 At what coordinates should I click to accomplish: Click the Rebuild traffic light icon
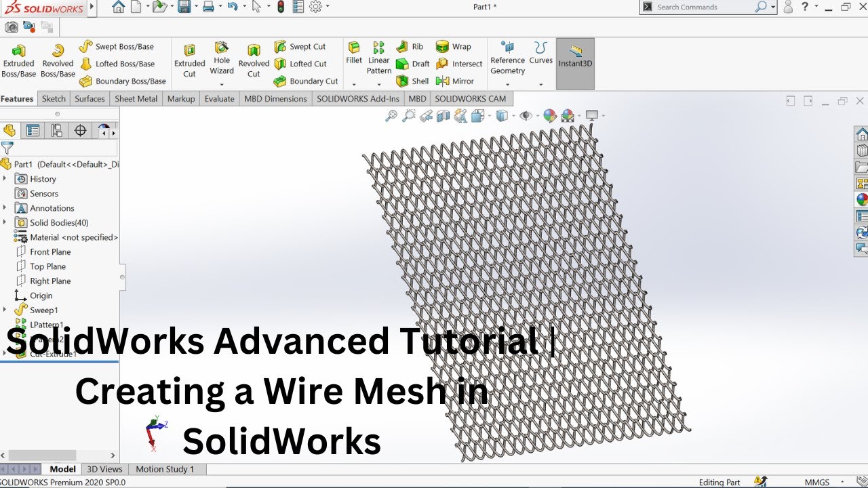coord(281,7)
